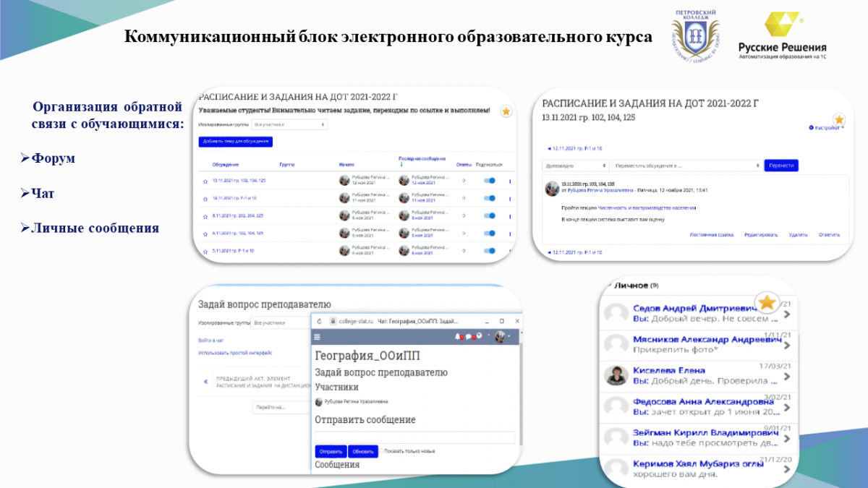Toggle subscription for 12.11.2021 Р-1 и 10
868x488 pixels.
489,198
